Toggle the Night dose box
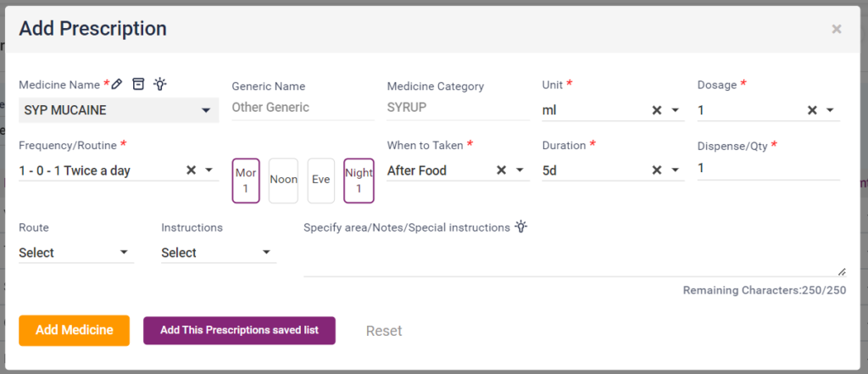 [x=359, y=181]
